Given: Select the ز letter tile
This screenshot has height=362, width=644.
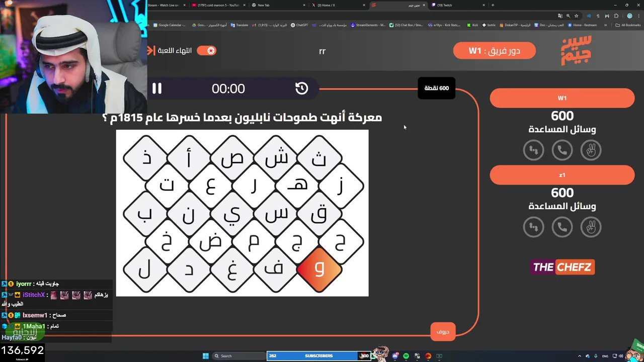Looking at the screenshot, I should click(x=341, y=186).
